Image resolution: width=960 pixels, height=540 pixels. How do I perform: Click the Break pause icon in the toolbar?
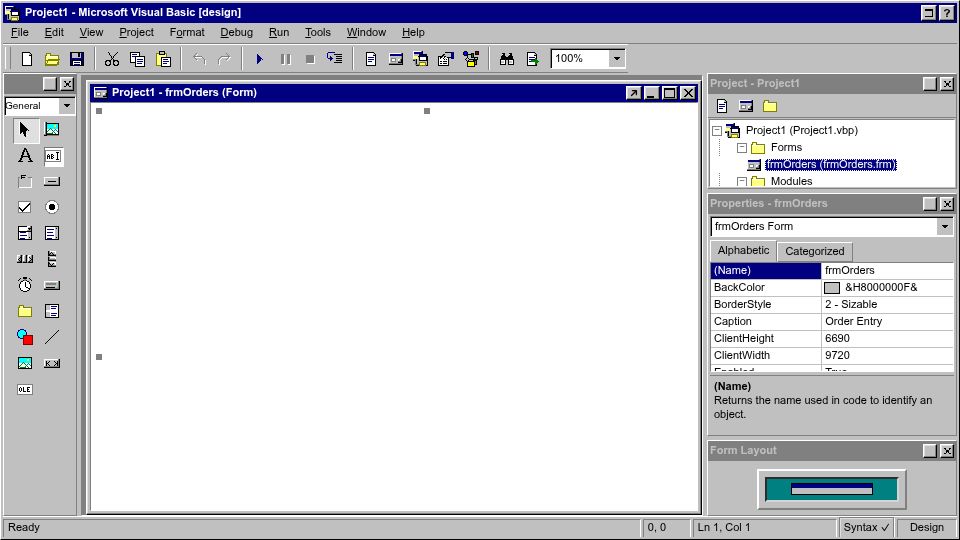tap(285, 59)
